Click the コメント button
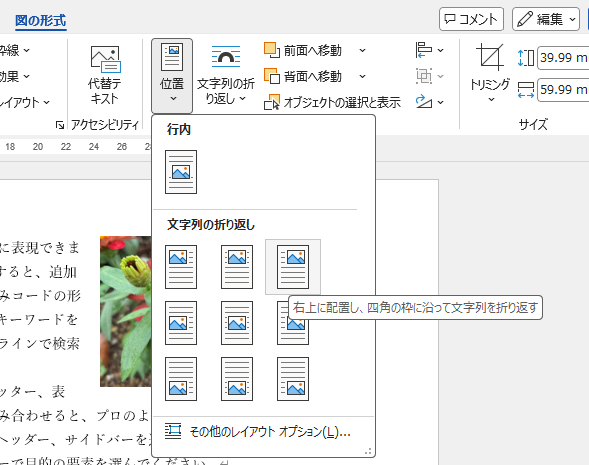 (x=471, y=19)
